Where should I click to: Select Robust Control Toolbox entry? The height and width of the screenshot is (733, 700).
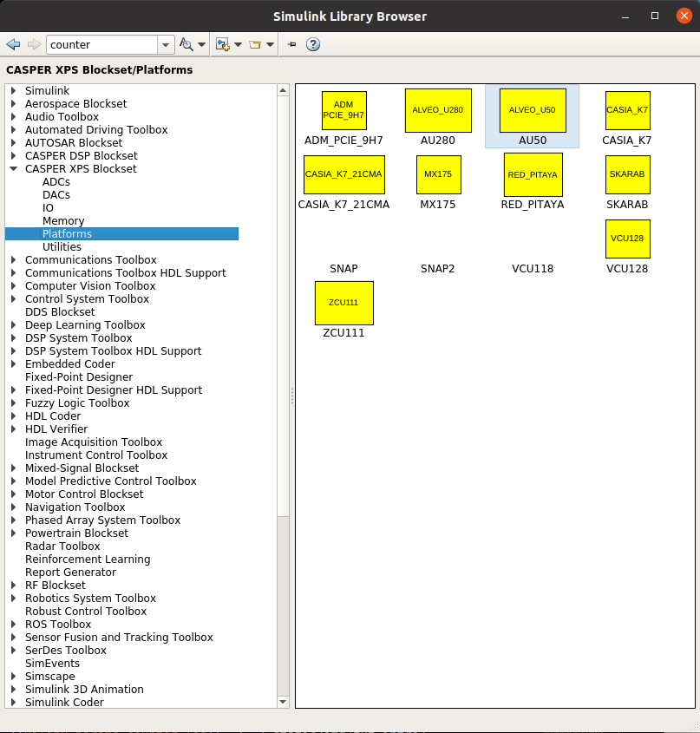[x=86, y=611]
